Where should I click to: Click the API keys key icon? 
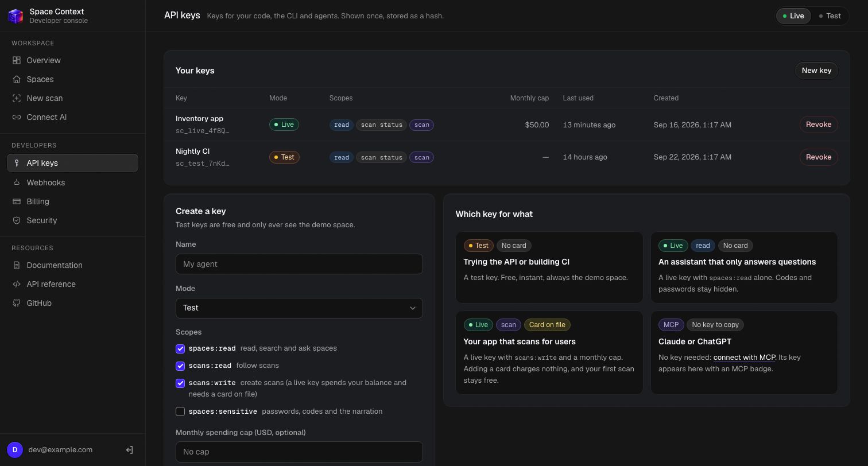(17, 163)
